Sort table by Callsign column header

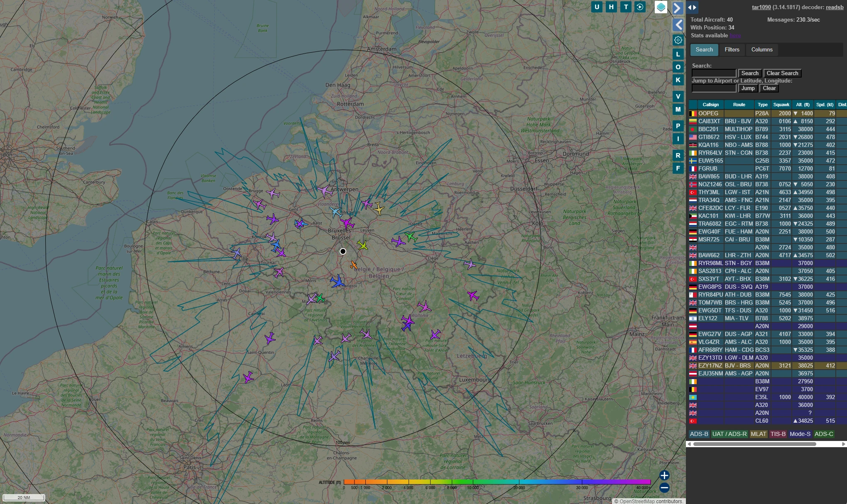(x=710, y=105)
